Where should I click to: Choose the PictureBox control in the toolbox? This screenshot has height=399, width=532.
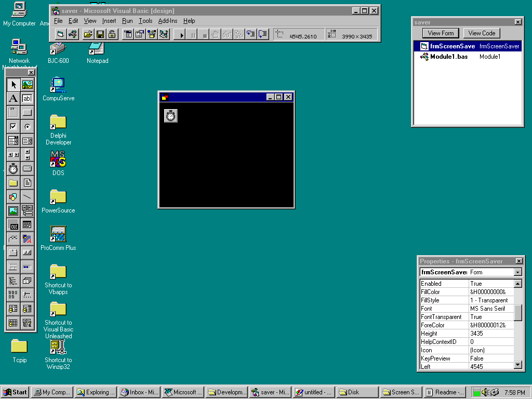coord(27,84)
